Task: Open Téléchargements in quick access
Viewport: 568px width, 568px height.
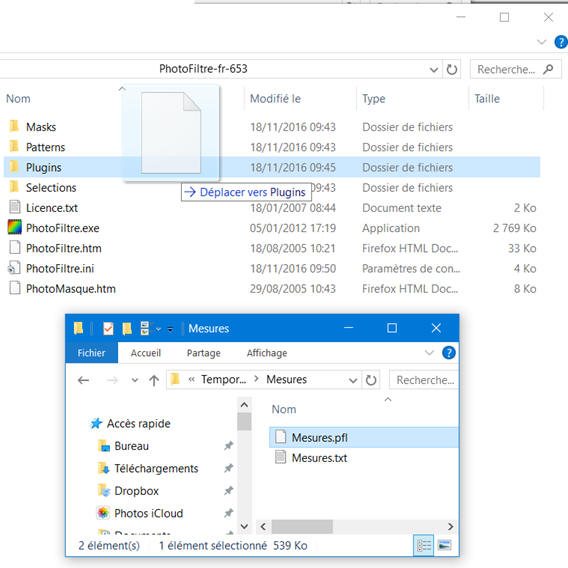Action: click(156, 468)
